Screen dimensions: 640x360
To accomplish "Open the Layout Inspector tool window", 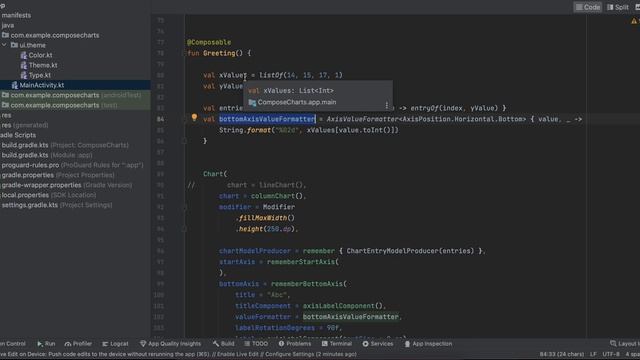I will pyautogui.click(x=624, y=344).
